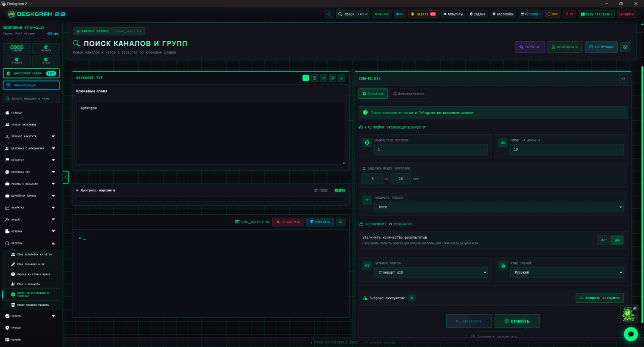Open the ГЛУБИНА ПОИСКА dropdown
The height and width of the screenshot is (347, 644).
[431, 272]
